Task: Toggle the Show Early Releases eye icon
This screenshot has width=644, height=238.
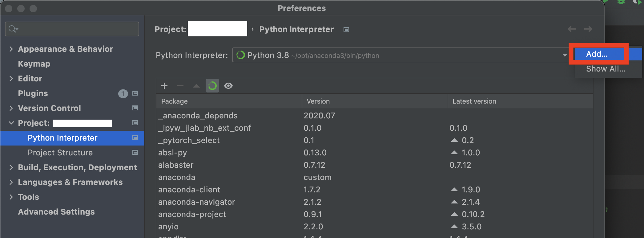Action: click(x=228, y=86)
